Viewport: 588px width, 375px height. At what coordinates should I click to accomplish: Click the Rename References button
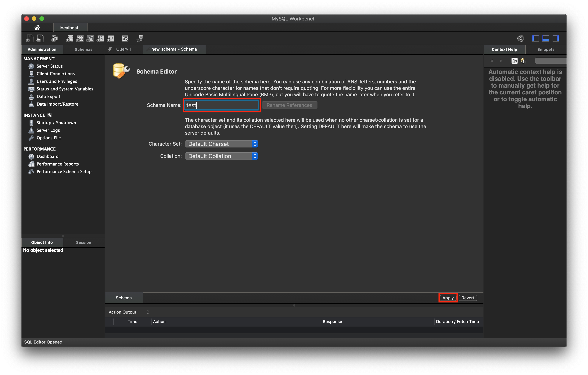289,105
